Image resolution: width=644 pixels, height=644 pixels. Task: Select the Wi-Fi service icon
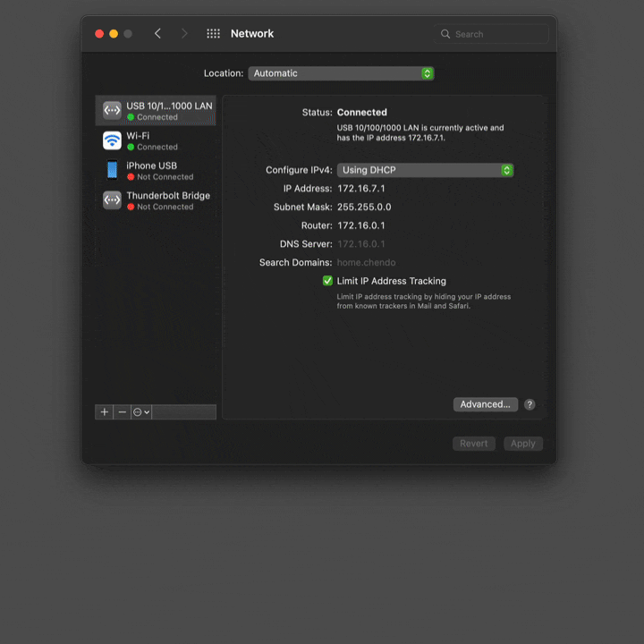[112, 140]
